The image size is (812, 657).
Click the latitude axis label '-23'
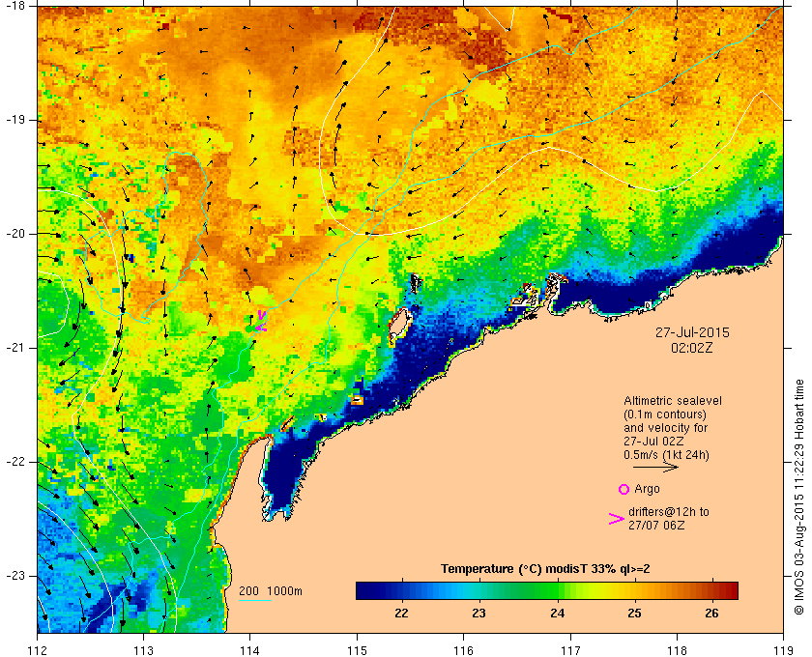(x=14, y=575)
